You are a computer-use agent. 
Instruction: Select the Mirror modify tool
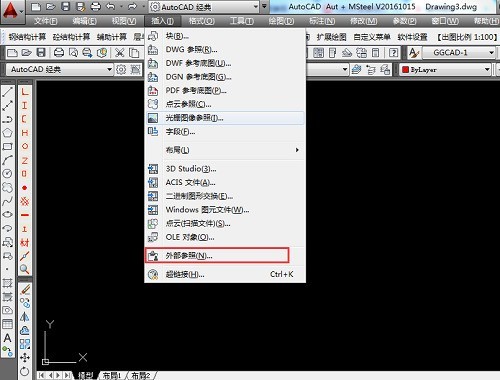coord(25,317)
